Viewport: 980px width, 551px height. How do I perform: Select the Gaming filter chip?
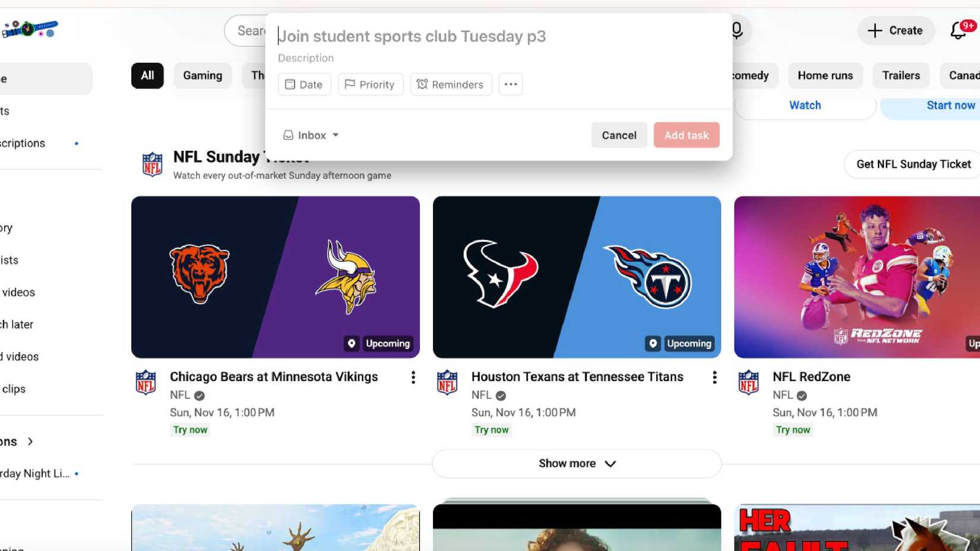pyautogui.click(x=203, y=75)
